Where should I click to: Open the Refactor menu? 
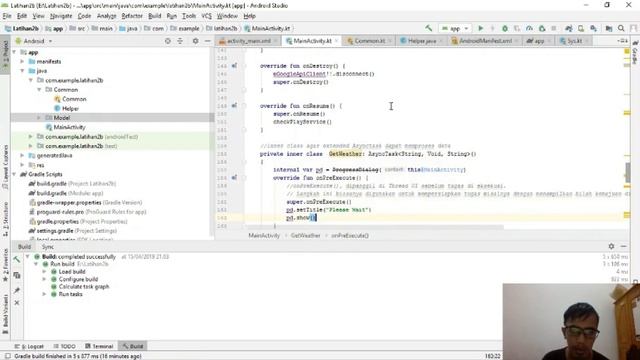(x=132, y=16)
